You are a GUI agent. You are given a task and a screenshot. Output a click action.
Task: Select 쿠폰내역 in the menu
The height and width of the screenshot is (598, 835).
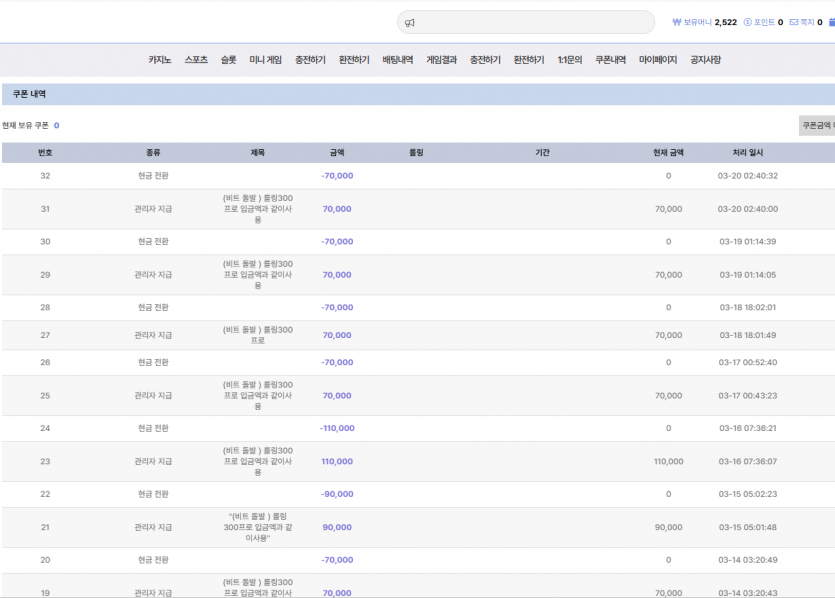(x=610, y=60)
